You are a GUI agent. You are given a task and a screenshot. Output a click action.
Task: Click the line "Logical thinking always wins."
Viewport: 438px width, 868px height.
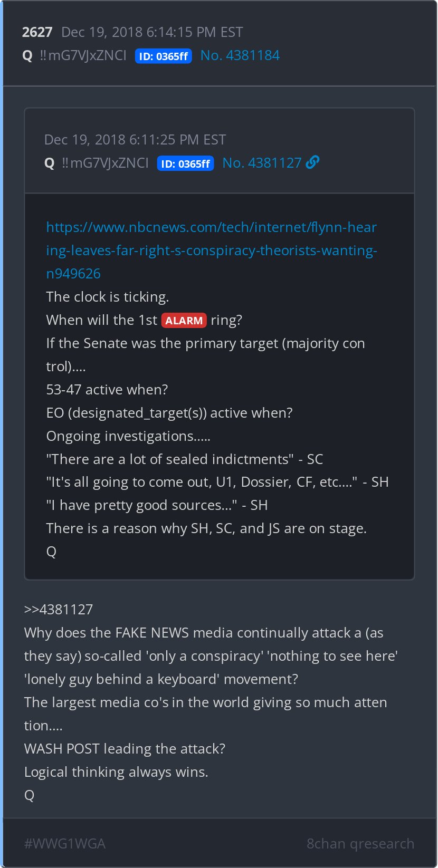(116, 772)
